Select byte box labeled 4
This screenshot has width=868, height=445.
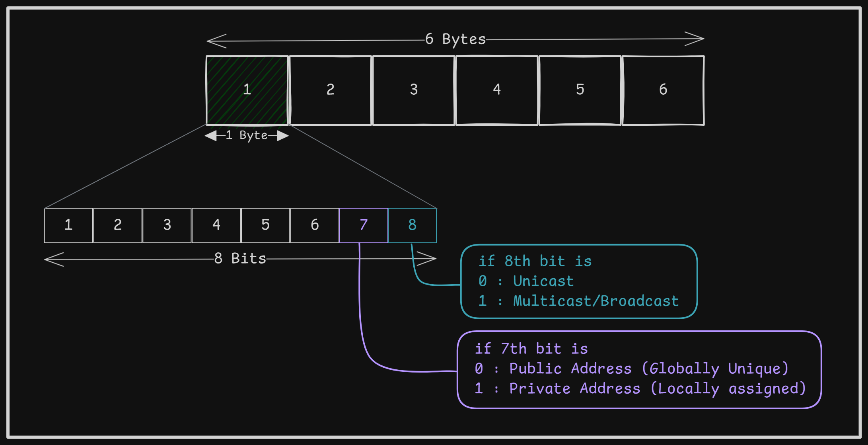tap(496, 90)
